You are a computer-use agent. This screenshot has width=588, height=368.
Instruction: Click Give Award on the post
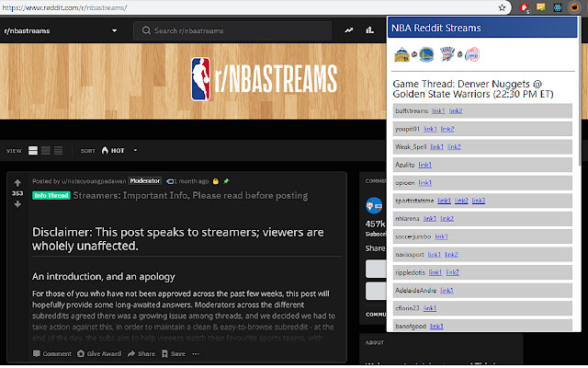pos(99,353)
